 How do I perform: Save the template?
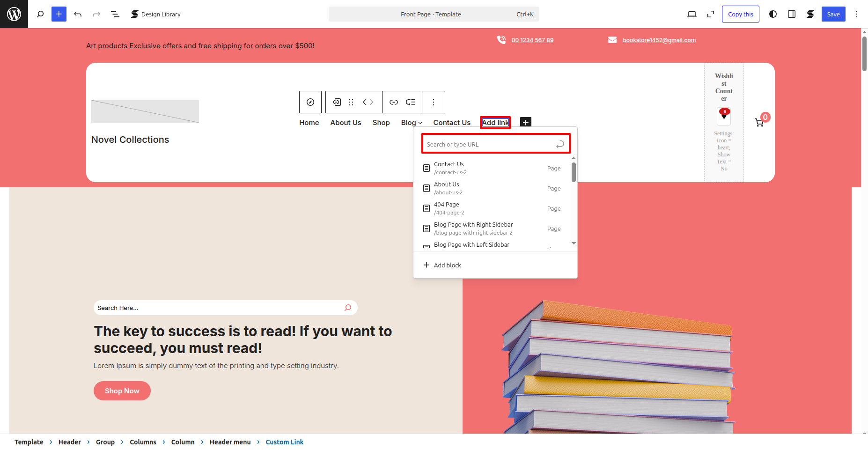(x=833, y=14)
